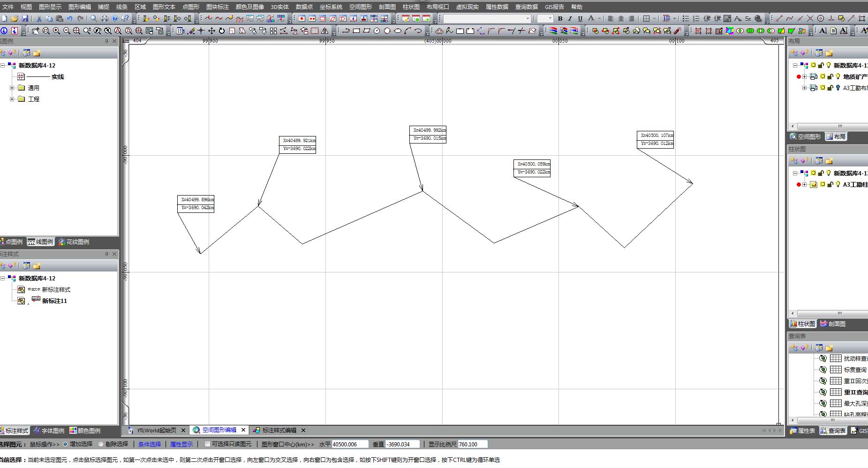
Task: Click the 布局 panel horizontal scrollbar
Action: click(832, 126)
